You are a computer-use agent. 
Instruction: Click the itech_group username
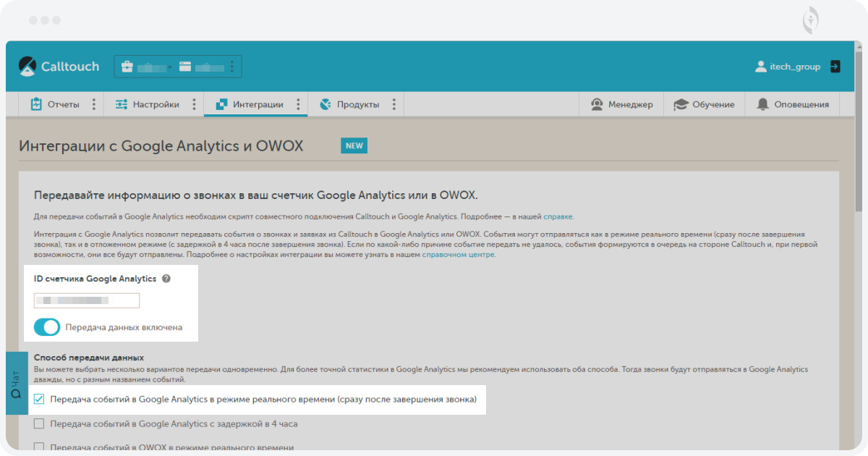coord(795,67)
